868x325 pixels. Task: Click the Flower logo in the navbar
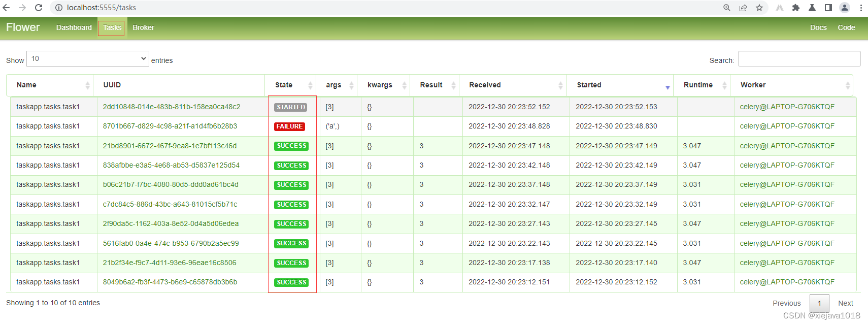(23, 27)
